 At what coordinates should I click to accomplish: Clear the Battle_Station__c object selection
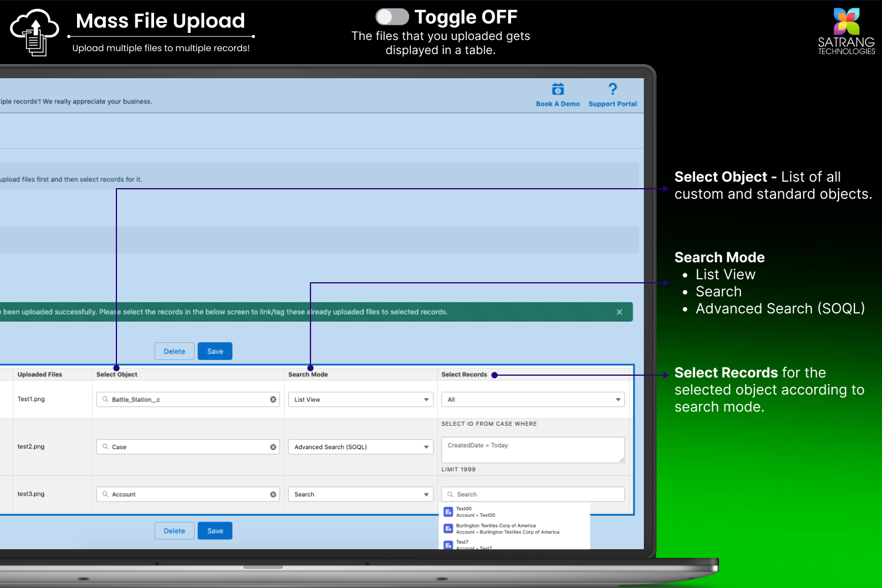pos(273,400)
